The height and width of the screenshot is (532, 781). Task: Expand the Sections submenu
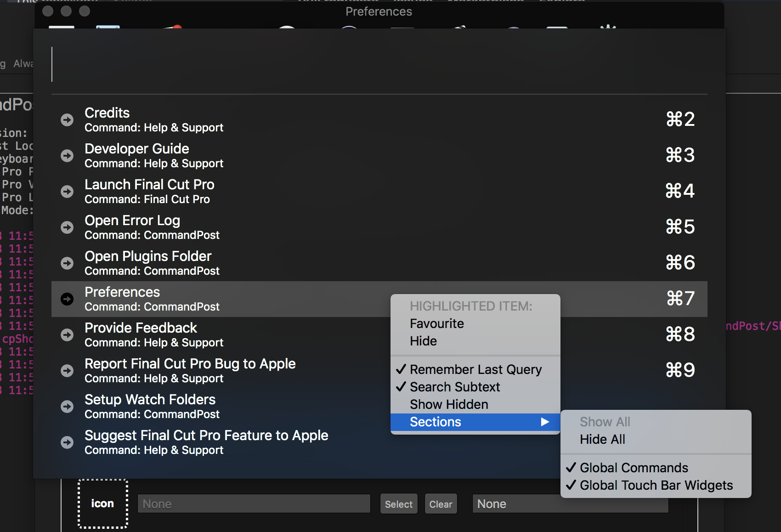pos(475,422)
